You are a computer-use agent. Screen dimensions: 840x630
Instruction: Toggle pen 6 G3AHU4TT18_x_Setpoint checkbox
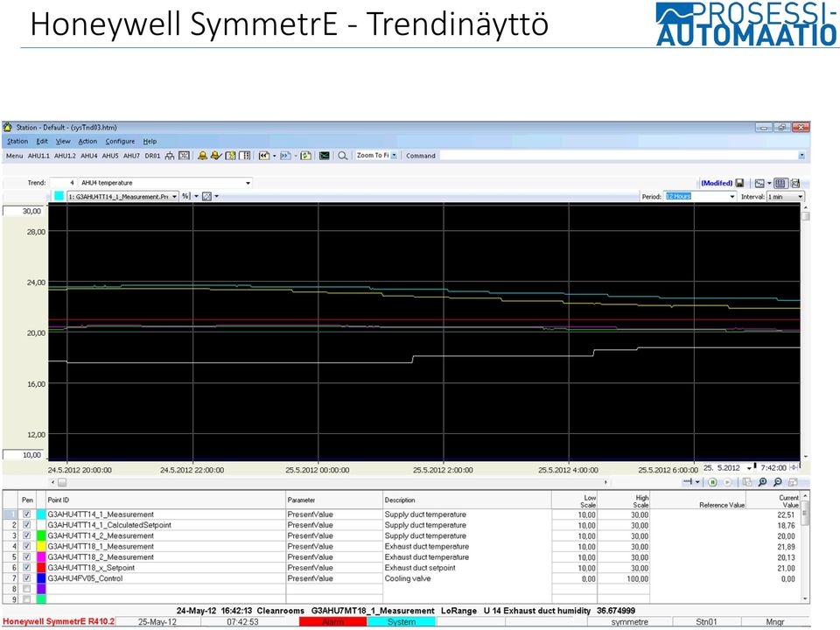tap(27, 568)
